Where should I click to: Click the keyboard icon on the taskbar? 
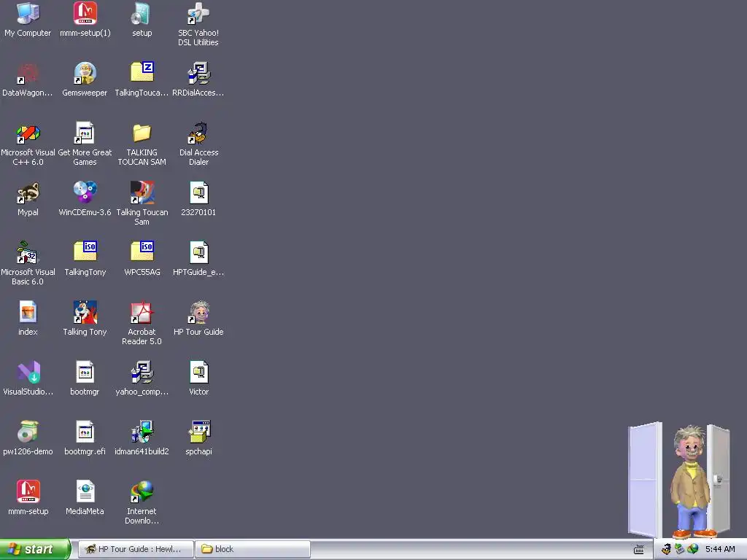pos(639,550)
